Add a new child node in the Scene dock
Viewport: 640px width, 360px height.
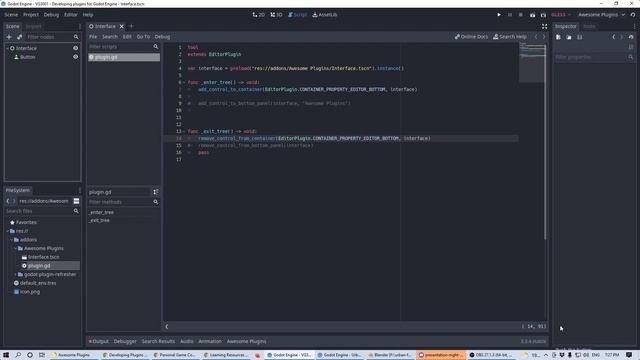[9, 37]
